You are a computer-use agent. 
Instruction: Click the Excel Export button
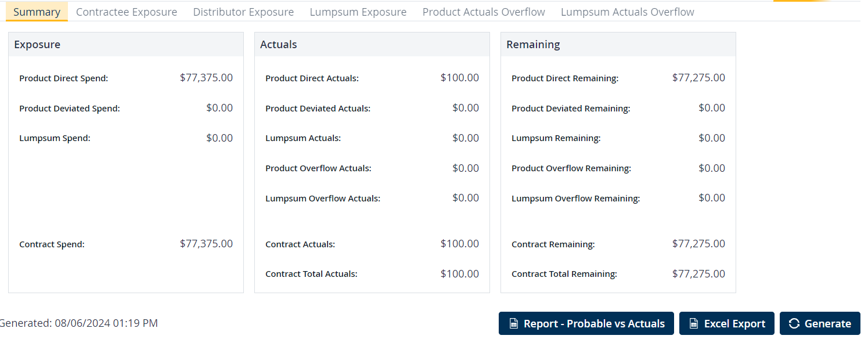pos(727,324)
